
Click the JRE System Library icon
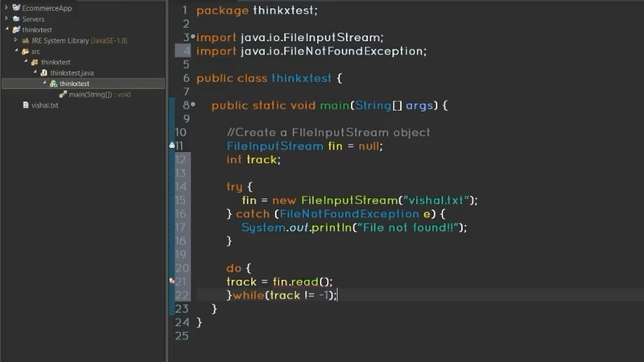[x=26, y=41]
